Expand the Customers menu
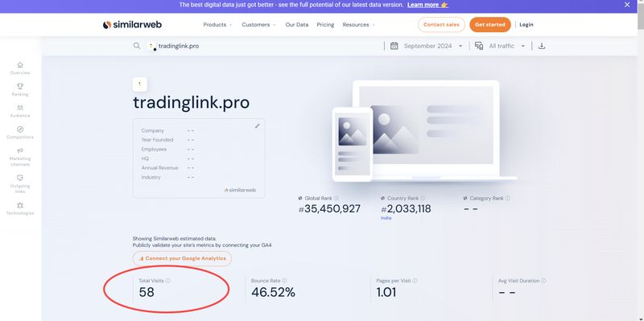 coord(258,25)
